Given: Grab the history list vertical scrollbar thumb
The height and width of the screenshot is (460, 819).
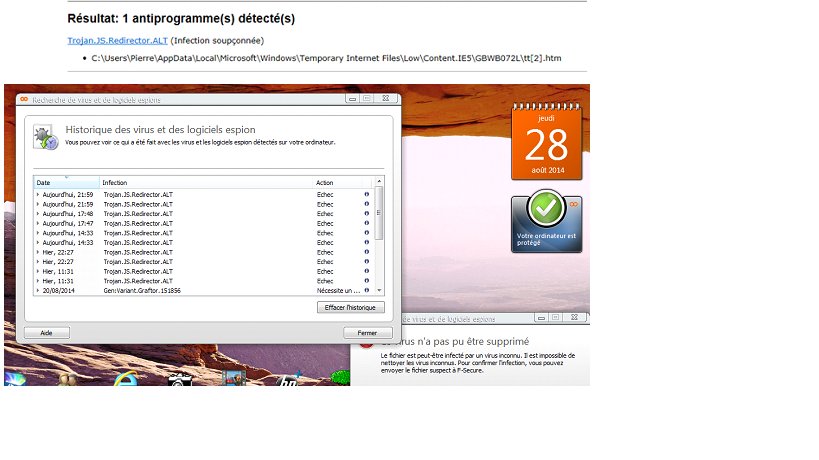Looking at the screenshot, I should click(x=379, y=213).
